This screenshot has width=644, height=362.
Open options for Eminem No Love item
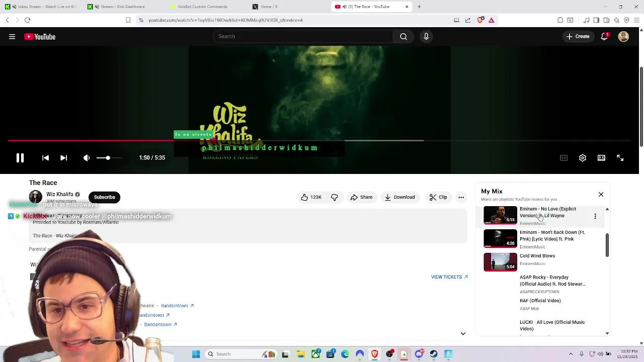tap(595, 216)
